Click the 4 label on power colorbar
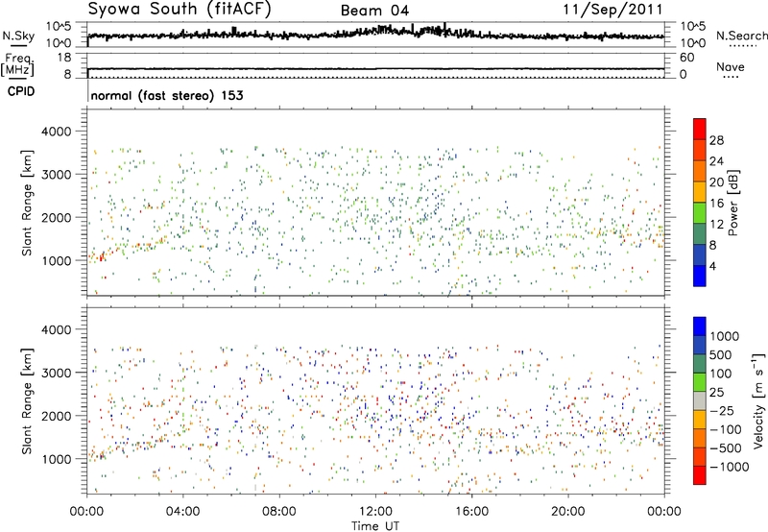The width and height of the screenshot is (768, 532). (712, 267)
